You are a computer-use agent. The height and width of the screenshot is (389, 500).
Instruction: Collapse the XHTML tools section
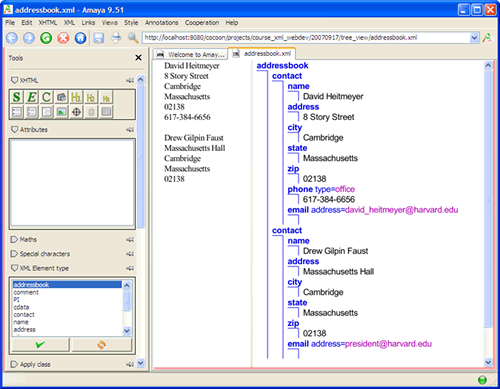14,80
